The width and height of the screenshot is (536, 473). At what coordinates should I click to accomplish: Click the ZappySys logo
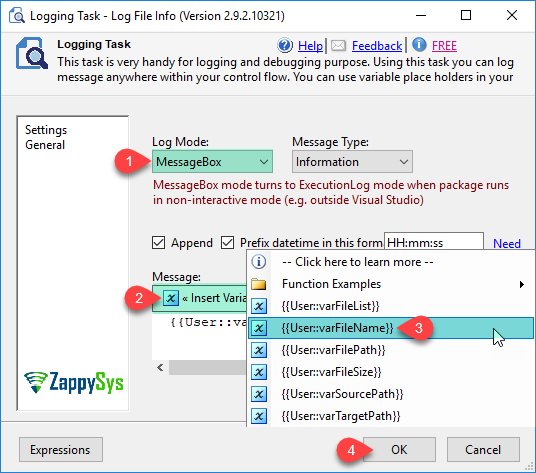(x=74, y=382)
